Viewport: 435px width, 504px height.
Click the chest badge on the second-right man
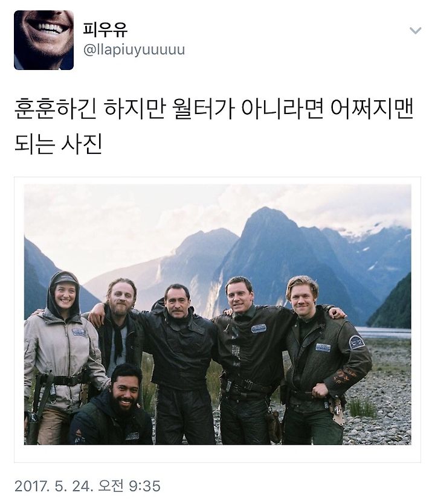(259, 328)
